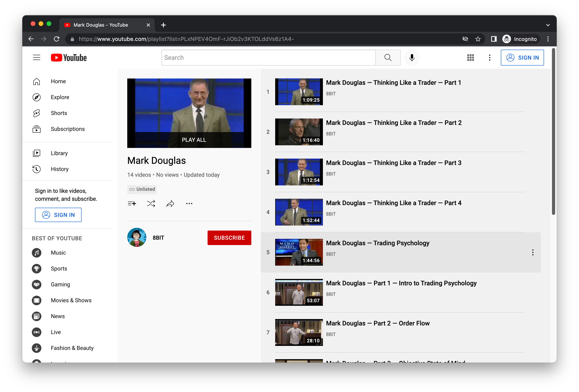Screen dimensions: 579x392
Task: Click the site lock icon in address bar
Action: pos(72,39)
